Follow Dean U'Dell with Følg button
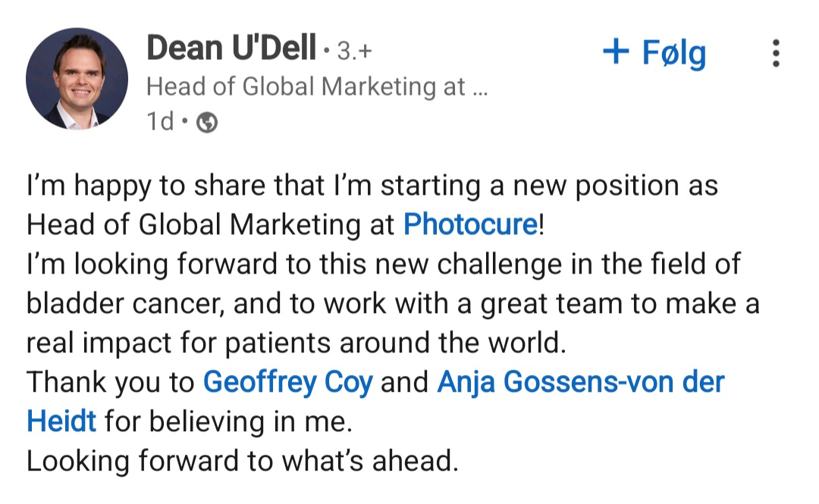The image size is (819, 504). point(654,53)
